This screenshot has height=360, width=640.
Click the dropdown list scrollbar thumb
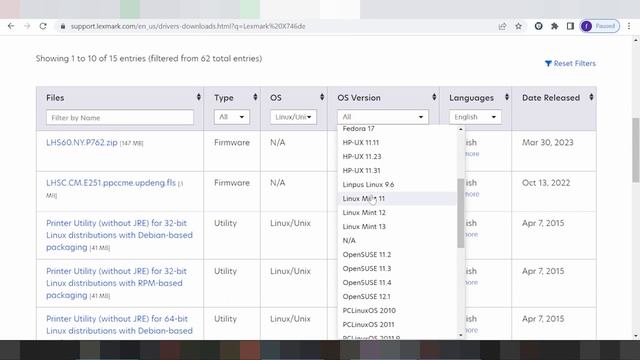pos(461,213)
